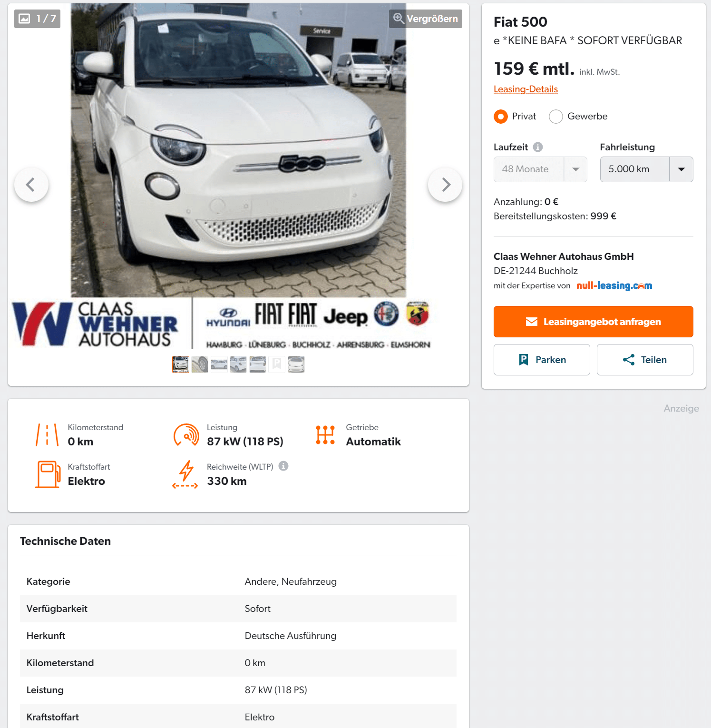Show the next car photo with the right arrow
This screenshot has height=728, width=711.
point(445,185)
